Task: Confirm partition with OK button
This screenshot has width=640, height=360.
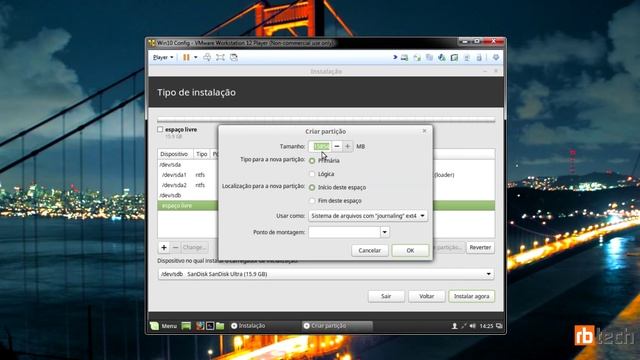Action: click(410, 250)
